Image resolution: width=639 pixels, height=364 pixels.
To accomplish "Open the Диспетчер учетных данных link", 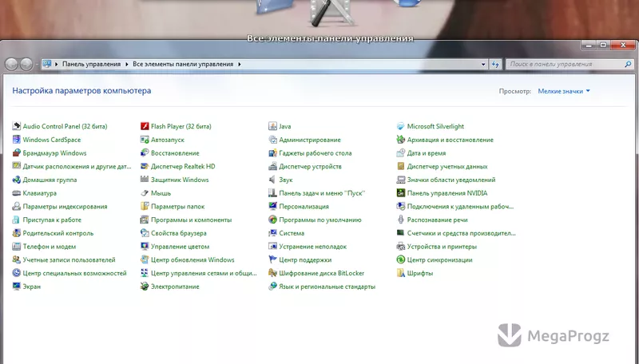I will pyautogui.click(x=447, y=166).
